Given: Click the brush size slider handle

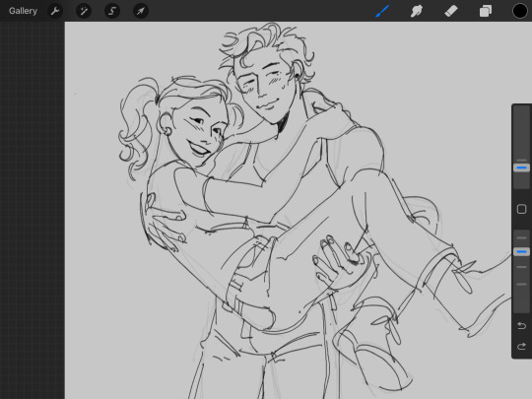Looking at the screenshot, I should coord(521,167).
